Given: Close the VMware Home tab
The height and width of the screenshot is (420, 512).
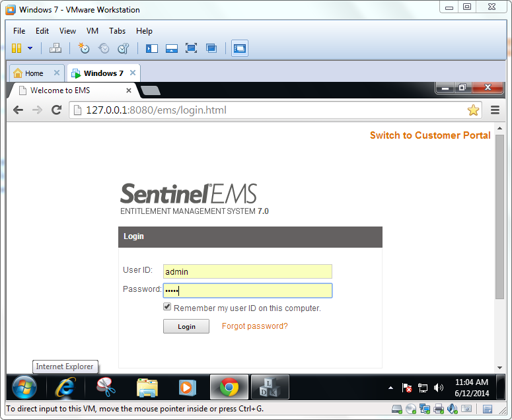Looking at the screenshot, I should tap(57, 73).
